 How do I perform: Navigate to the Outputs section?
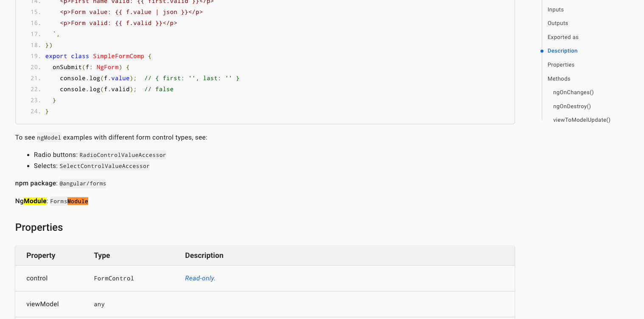point(557,23)
